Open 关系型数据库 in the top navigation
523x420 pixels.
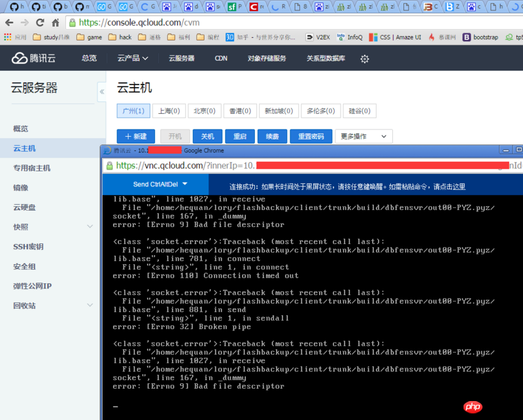[326, 58]
